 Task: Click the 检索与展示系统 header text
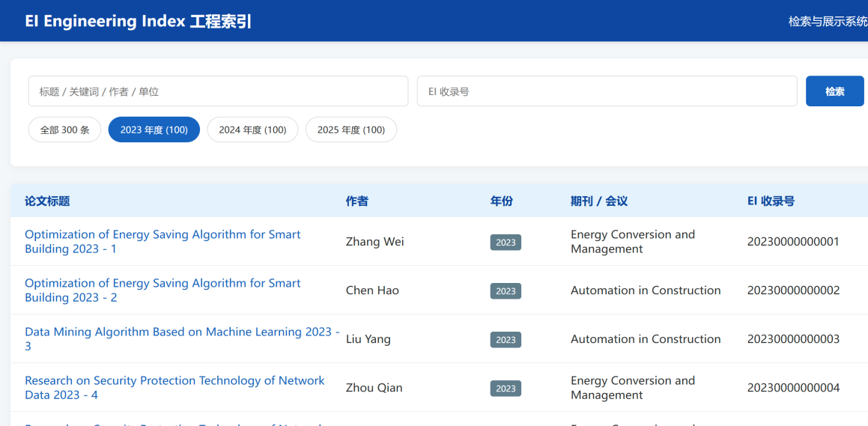[828, 21]
